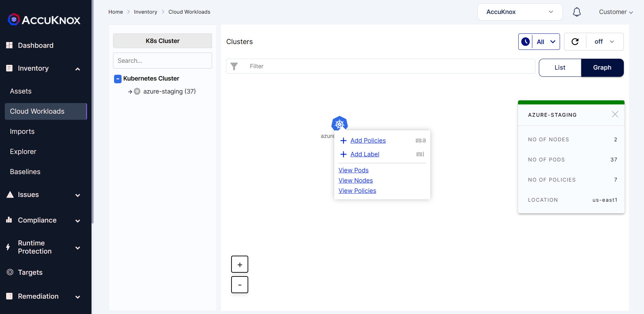Click Add Label in context menu
Screen dimensions: 644x314
coord(365,154)
